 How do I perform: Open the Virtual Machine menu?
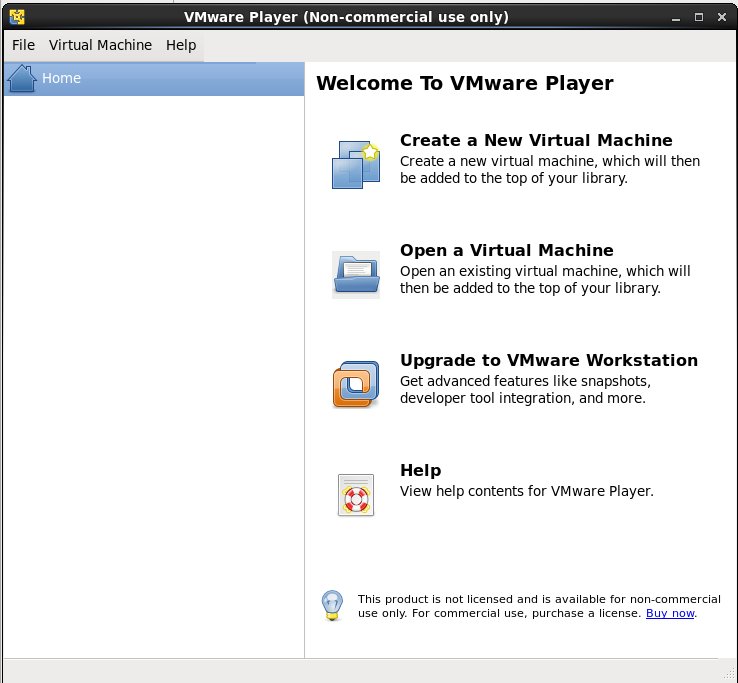click(100, 45)
